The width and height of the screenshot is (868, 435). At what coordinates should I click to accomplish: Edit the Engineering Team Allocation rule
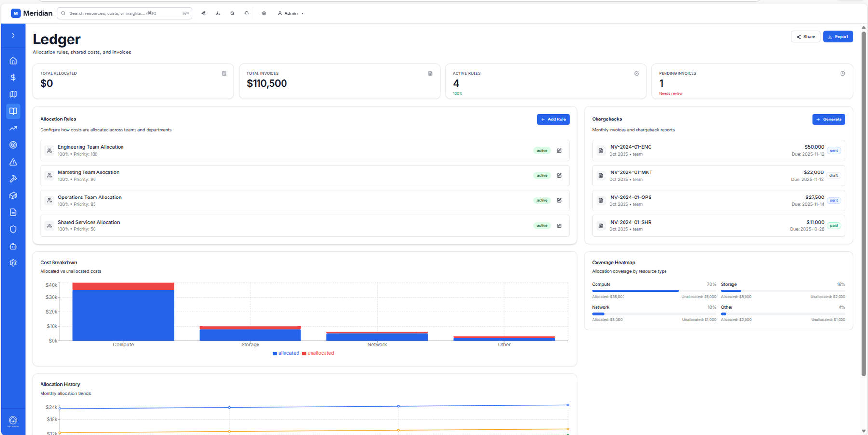[559, 151]
